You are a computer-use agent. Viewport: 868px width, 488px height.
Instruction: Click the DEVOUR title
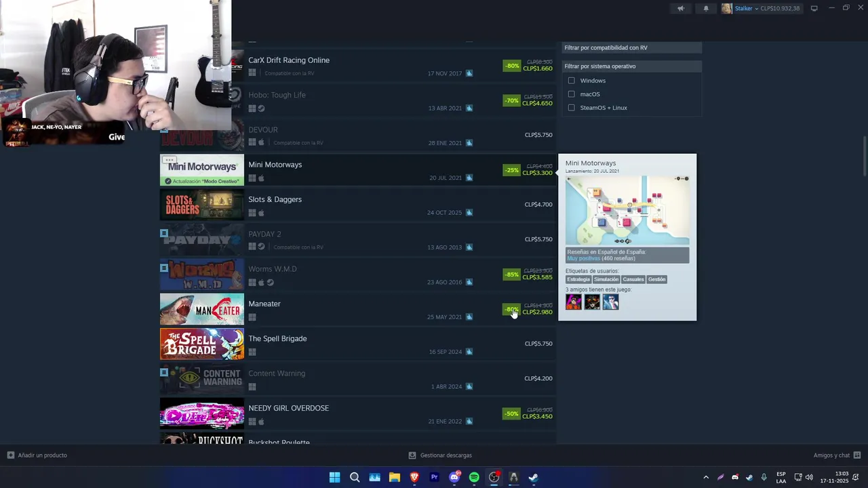[263, 129]
